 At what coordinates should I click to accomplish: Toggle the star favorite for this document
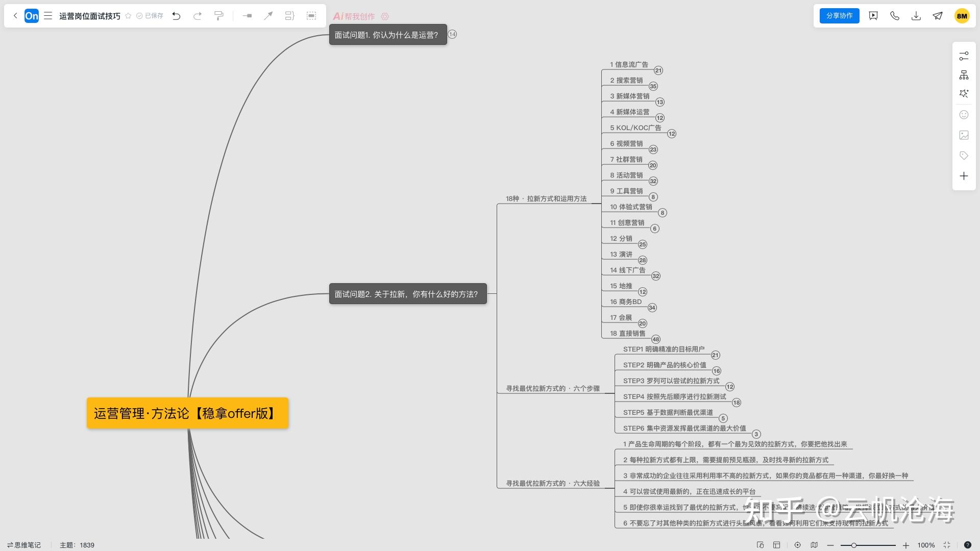(128, 16)
